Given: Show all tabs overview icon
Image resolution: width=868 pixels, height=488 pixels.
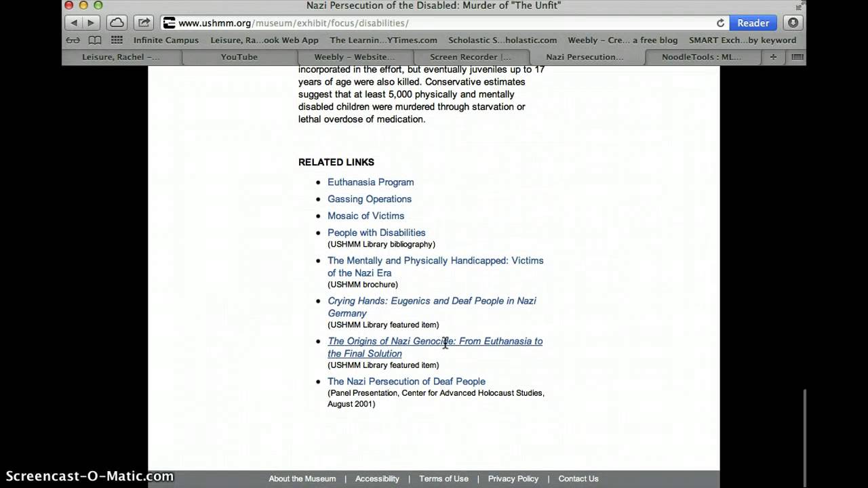Looking at the screenshot, I should click(x=797, y=57).
